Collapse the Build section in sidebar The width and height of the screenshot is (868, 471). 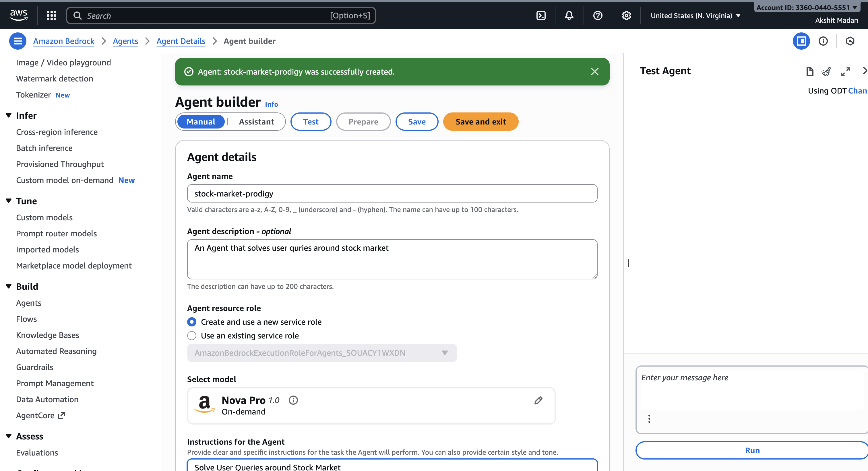9,286
